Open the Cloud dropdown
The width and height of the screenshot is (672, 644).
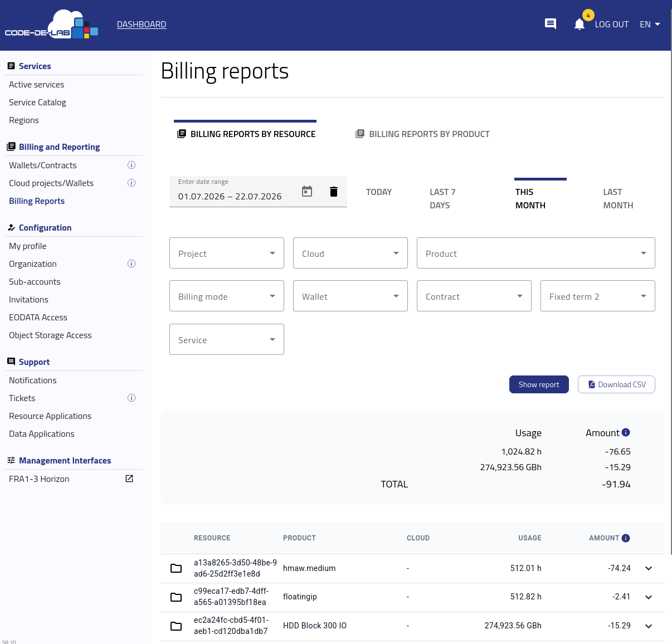(x=350, y=253)
